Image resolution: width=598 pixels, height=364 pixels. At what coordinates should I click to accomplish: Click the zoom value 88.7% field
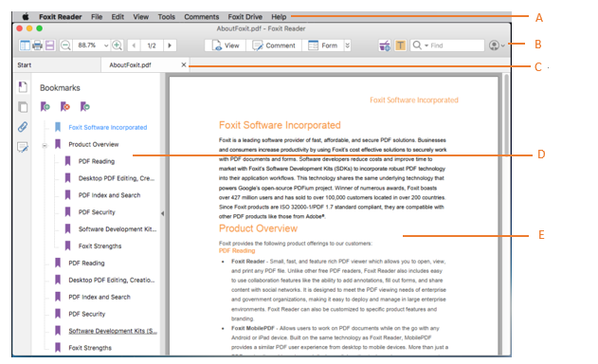pos(87,45)
